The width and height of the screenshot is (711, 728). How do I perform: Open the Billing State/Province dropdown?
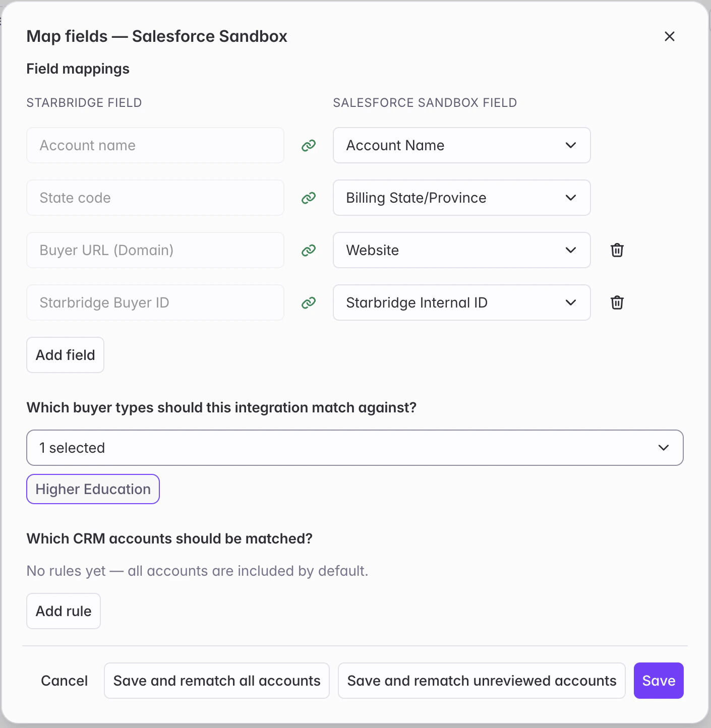point(462,198)
